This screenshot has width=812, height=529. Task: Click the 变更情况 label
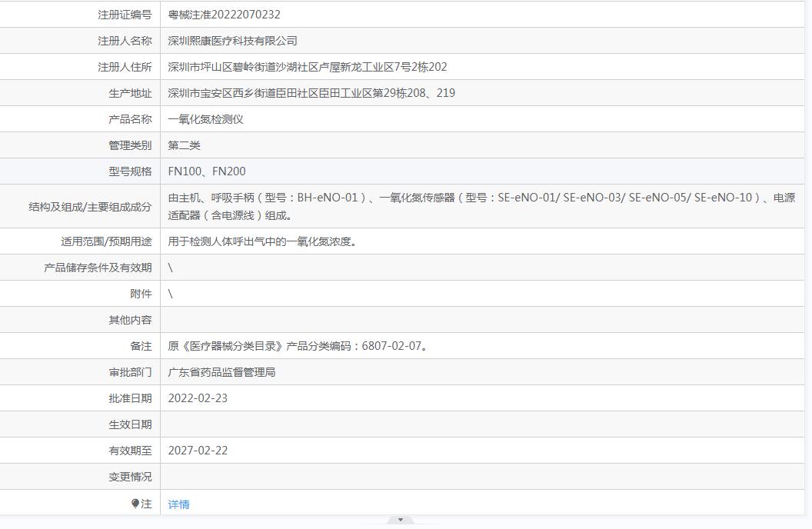(x=130, y=477)
